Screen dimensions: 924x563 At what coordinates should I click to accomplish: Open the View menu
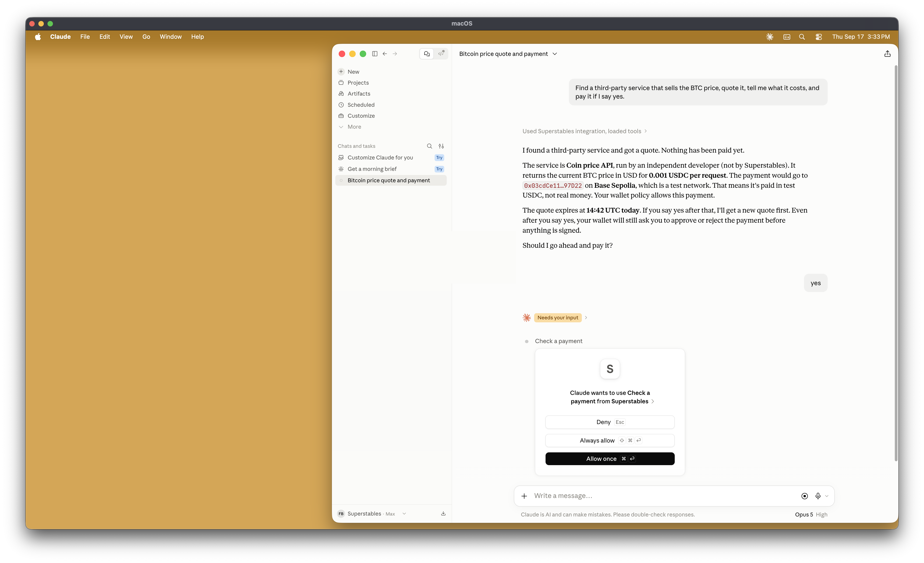pyautogui.click(x=126, y=36)
